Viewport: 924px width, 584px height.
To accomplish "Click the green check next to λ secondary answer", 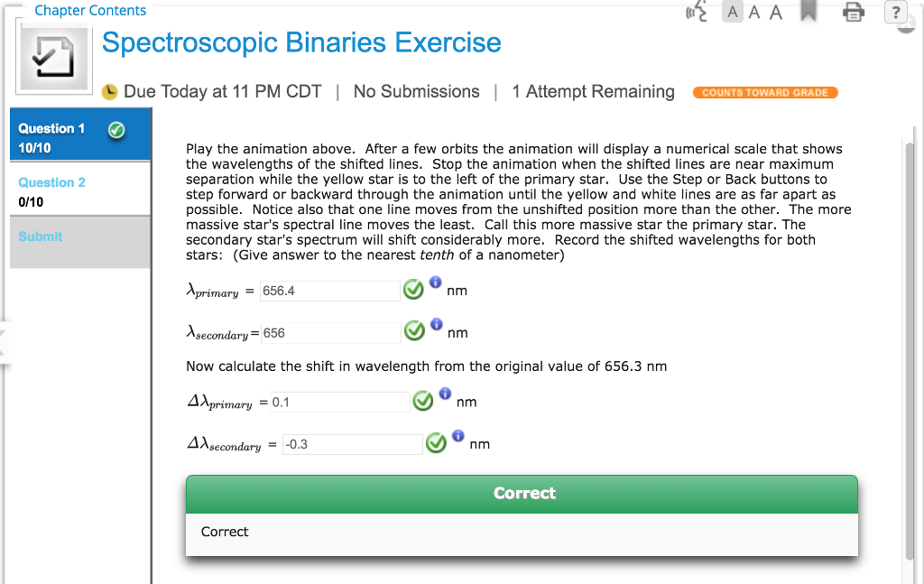I will [x=414, y=330].
